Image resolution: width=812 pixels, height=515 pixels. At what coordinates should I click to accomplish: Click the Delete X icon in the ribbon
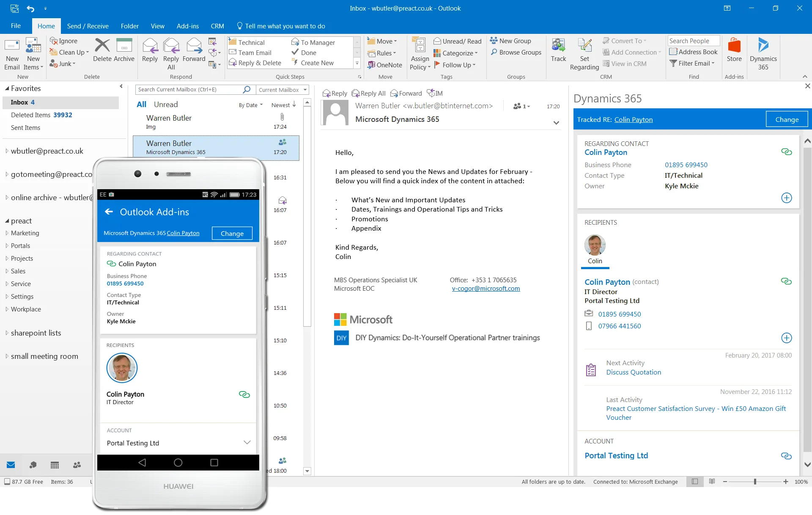[102, 46]
